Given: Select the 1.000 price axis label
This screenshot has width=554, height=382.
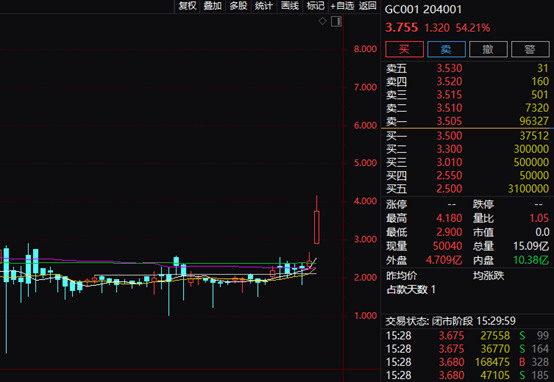Looking at the screenshot, I should pyautogui.click(x=365, y=316).
